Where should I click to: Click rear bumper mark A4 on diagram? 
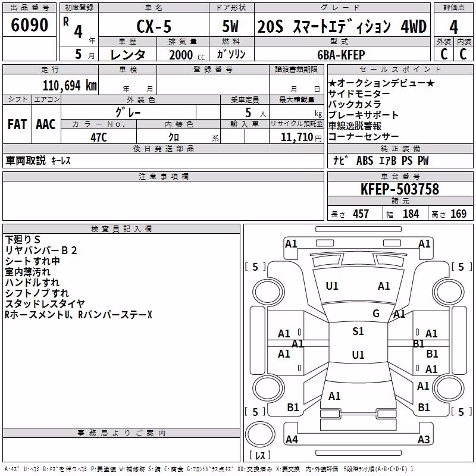coord(292,439)
